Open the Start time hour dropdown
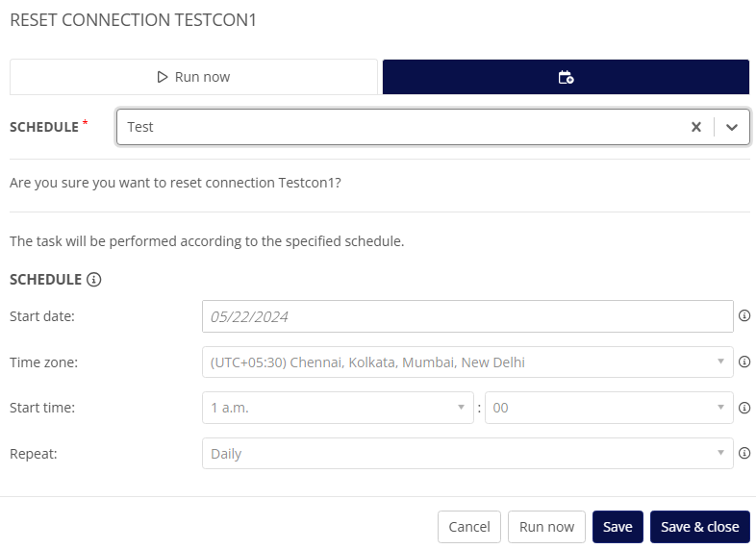This screenshot has width=756, height=549. click(x=338, y=408)
